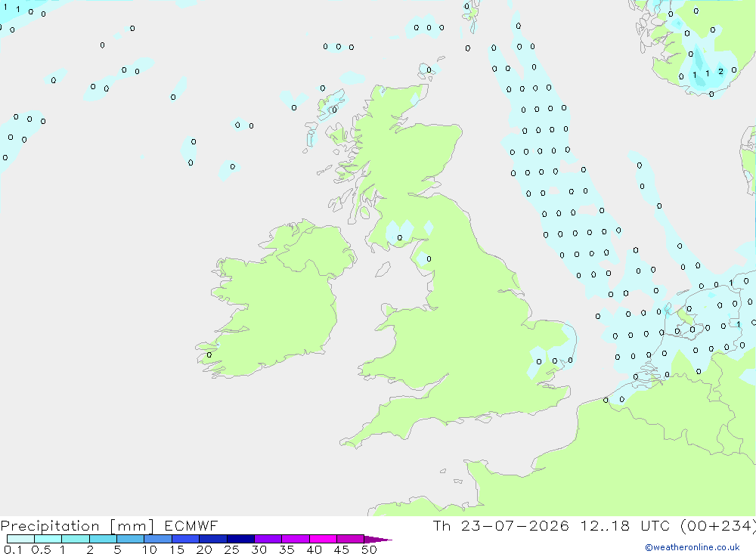Screen dimensions: 756x554
Task: Click the date "23-07-2026" text
Action: click(x=515, y=525)
